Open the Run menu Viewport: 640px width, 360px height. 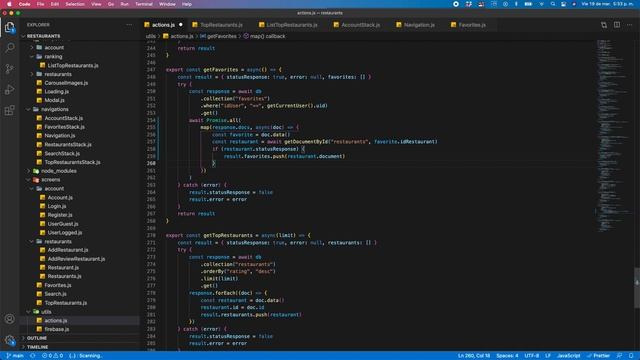[x=124, y=4]
